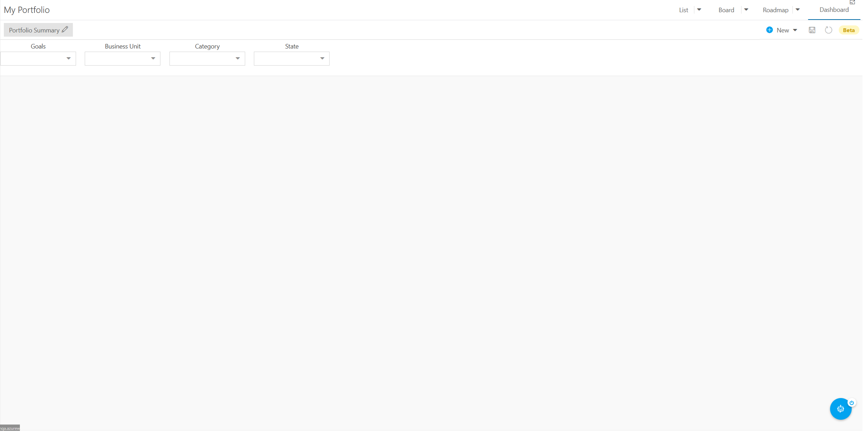This screenshot has width=868, height=434.
Task: Click the edit pencil next to Portfolio Summary
Action: pyautogui.click(x=65, y=30)
